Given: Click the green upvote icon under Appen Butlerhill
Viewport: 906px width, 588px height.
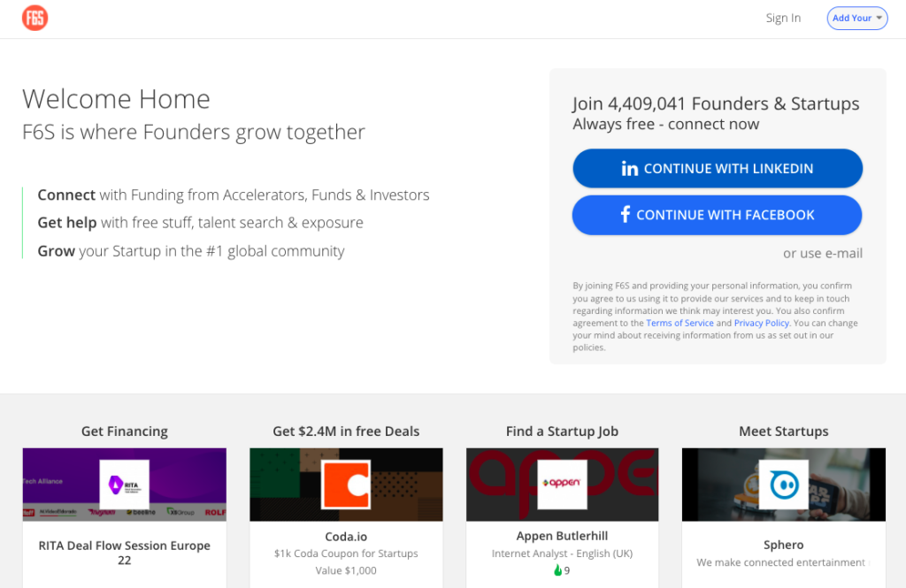Looking at the screenshot, I should tap(556, 569).
